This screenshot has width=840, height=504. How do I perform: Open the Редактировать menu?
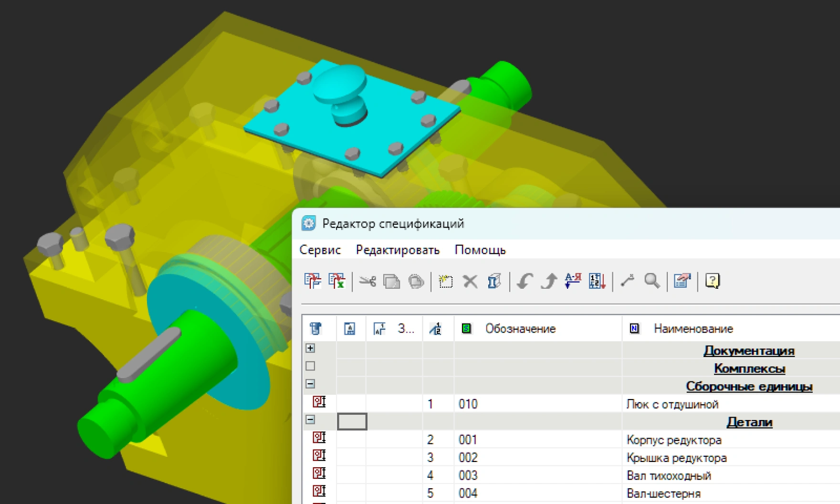point(398,250)
